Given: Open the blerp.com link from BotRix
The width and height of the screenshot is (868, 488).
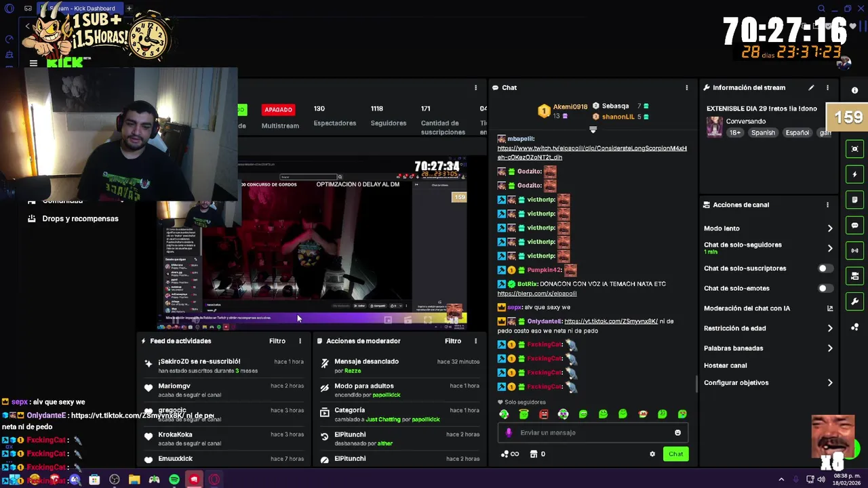Looking at the screenshot, I should [x=537, y=293].
